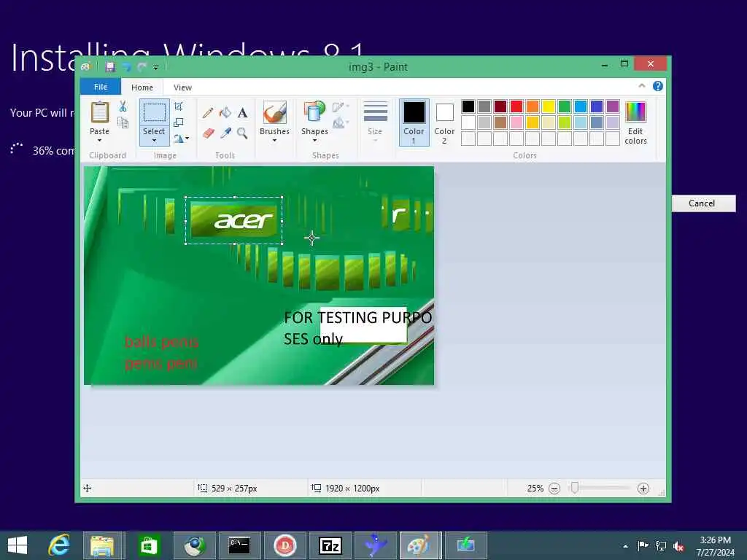The height and width of the screenshot is (560, 747).
Task: Expand the Paste dropdown arrow
Action: click(99, 141)
